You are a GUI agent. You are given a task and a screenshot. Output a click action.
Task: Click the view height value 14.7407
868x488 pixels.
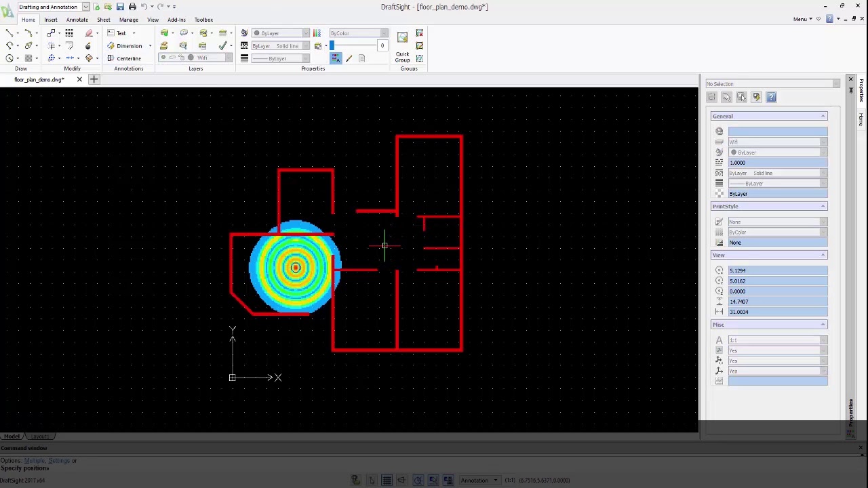[778, 302]
